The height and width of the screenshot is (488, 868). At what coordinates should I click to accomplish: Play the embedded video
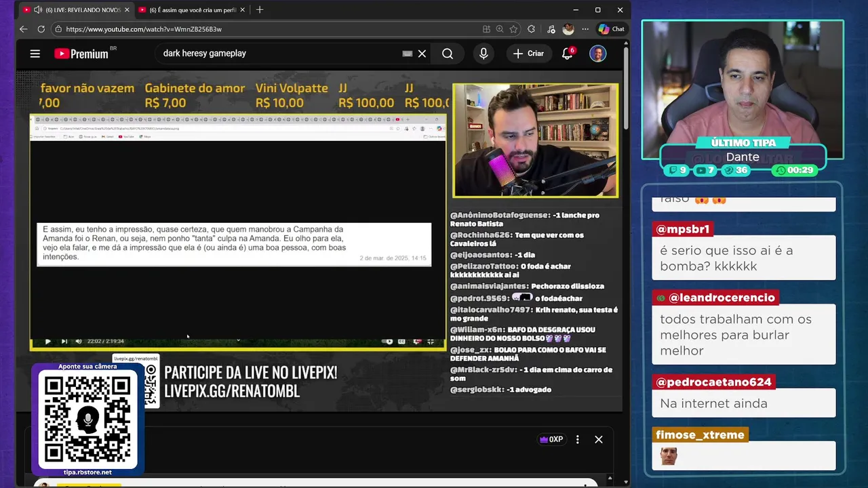click(x=47, y=342)
